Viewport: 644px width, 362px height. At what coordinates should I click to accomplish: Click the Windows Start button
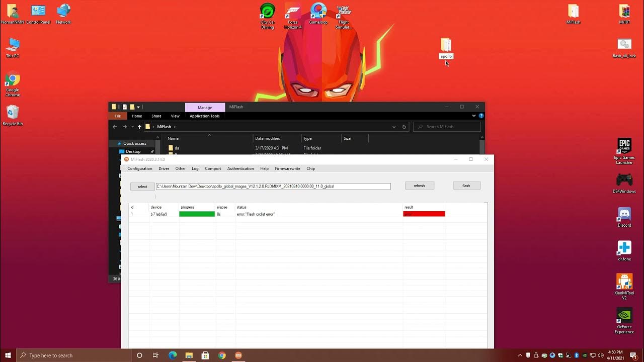coord(8,355)
